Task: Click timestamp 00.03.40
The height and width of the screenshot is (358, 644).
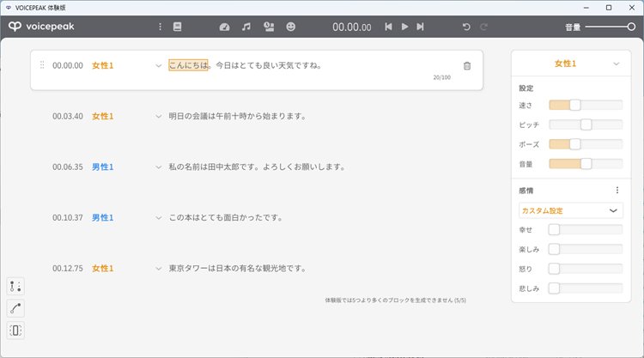Action: (68, 116)
